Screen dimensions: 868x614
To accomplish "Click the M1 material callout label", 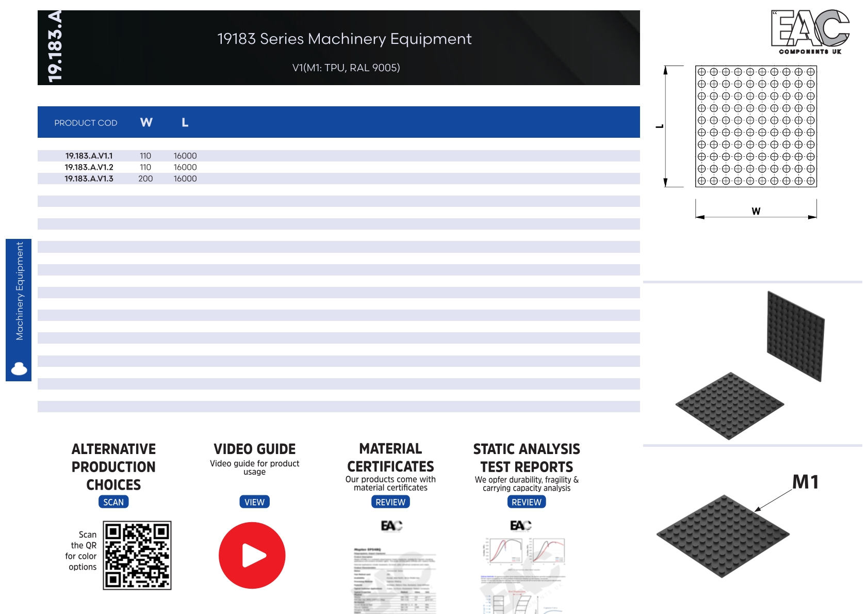I will point(806,482).
